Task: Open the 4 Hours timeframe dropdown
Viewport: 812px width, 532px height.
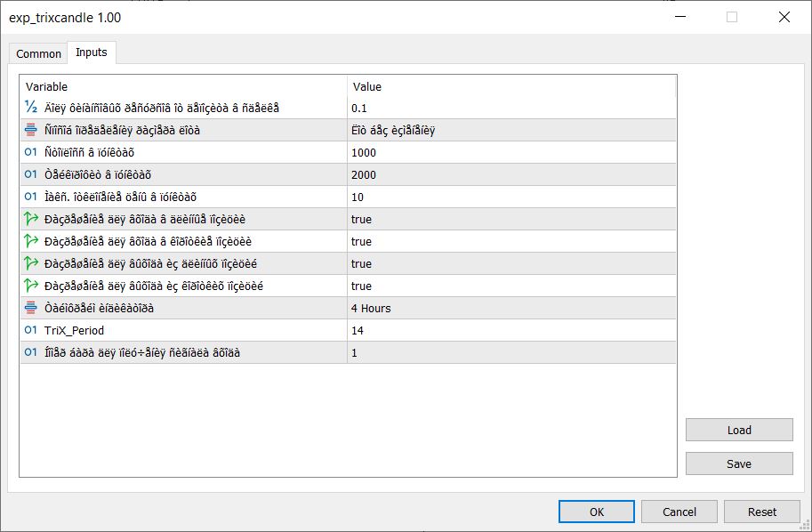Action: (511, 308)
